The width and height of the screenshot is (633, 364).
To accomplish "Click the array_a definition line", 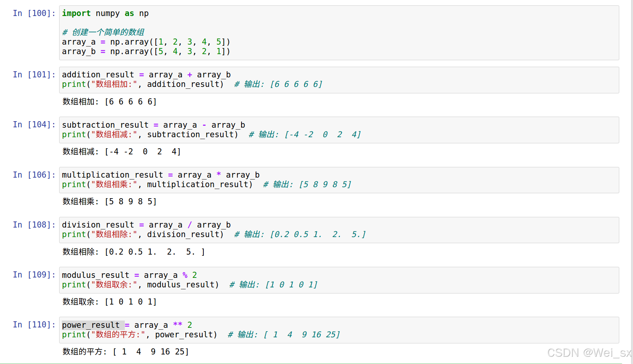I will coord(146,42).
